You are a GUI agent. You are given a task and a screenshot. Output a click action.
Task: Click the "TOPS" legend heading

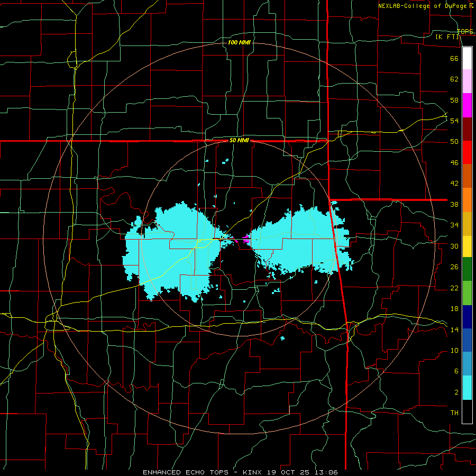pos(465,32)
